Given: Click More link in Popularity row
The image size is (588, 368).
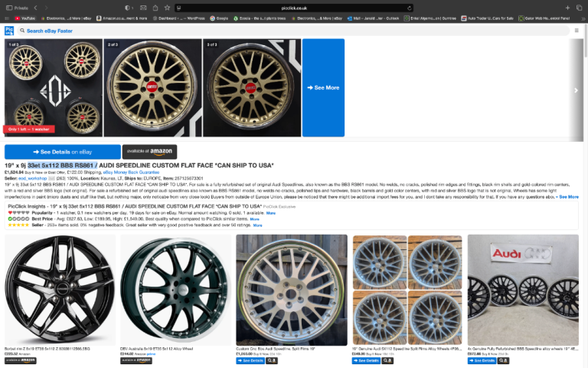Looking at the screenshot, I should tap(271, 213).
